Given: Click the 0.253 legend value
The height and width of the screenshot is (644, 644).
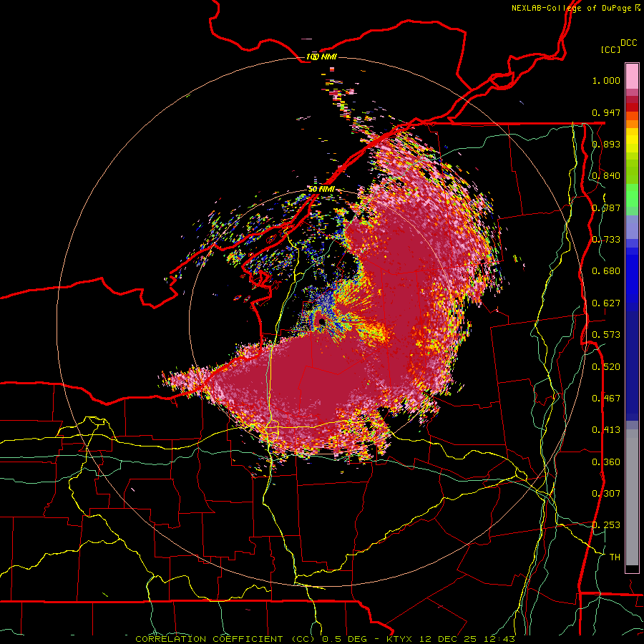Looking at the screenshot, I should [606, 525].
